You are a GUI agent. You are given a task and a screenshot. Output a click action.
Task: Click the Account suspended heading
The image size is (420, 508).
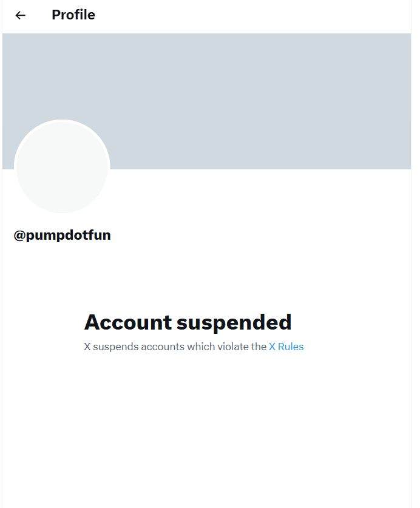pyautogui.click(x=188, y=322)
